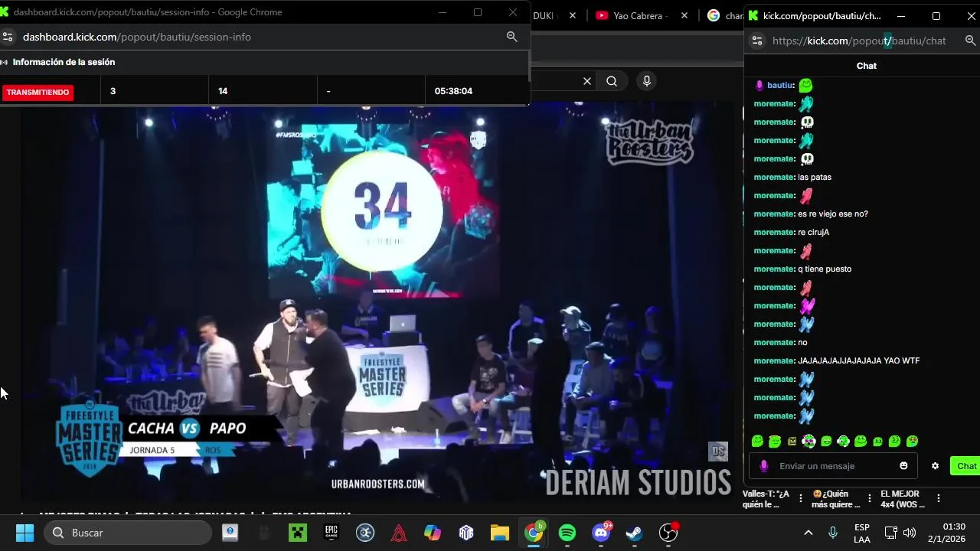Open Steam from the taskbar

pyautogui.click(x=635, y=533)
